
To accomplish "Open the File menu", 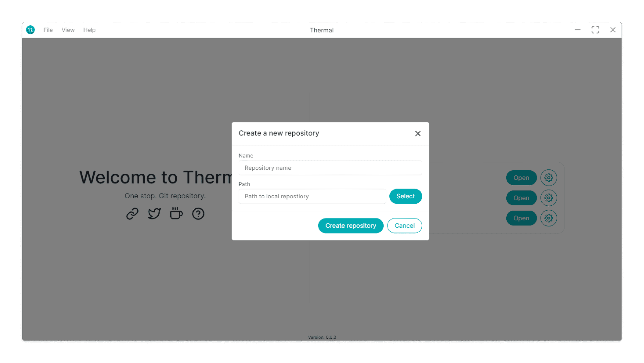I will click(x=48, y=30).
